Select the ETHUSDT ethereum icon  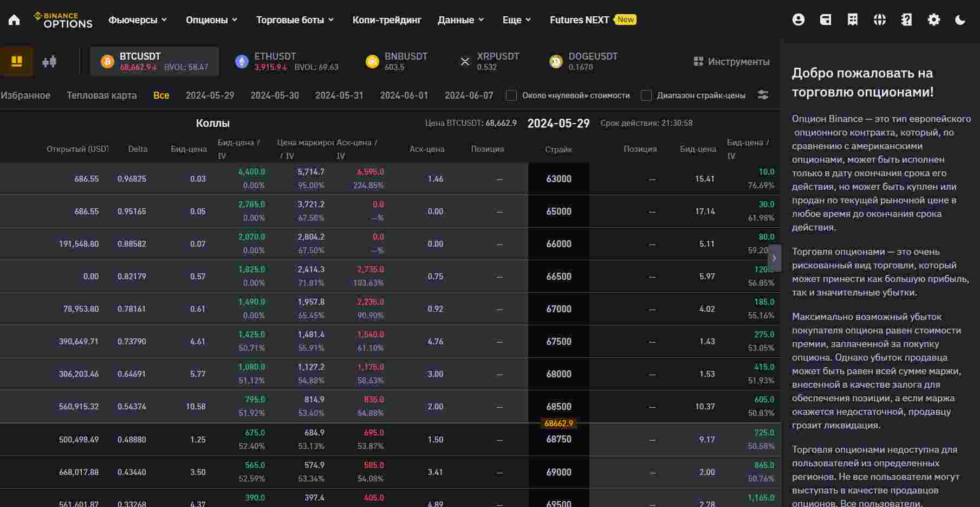click(x=242, y=61)
